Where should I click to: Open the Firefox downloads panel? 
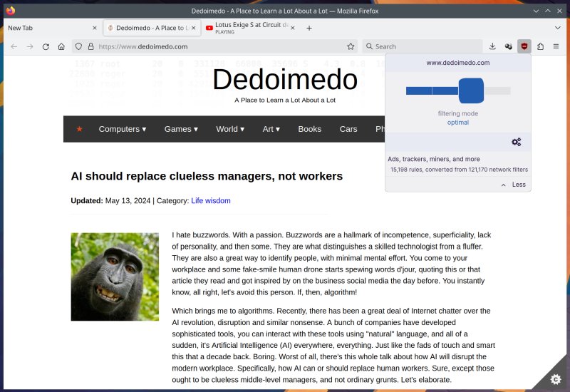tap(492, 46)
